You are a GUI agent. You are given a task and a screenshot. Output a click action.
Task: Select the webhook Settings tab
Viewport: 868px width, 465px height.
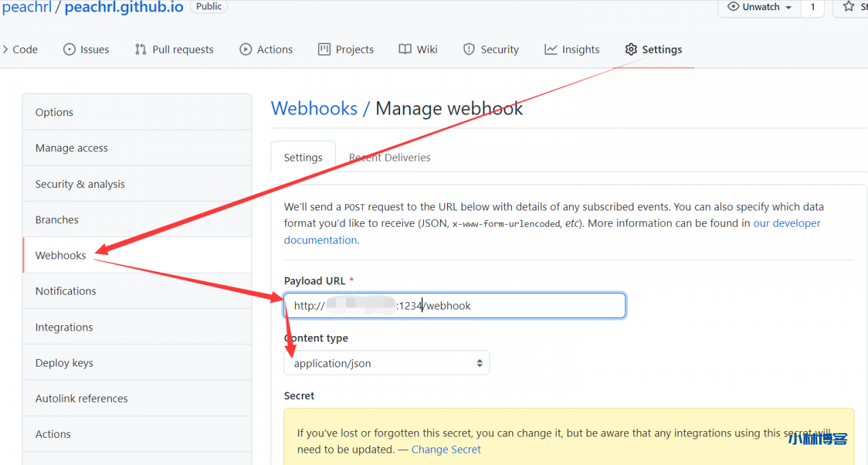(x=303, y=157)
